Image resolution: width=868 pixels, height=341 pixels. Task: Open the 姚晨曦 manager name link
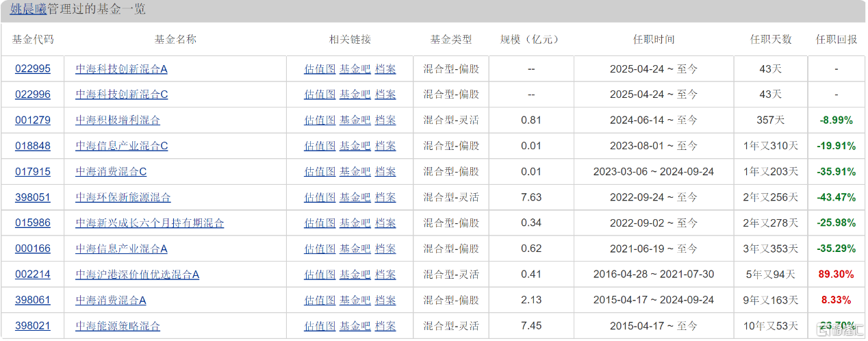[29, 10]
